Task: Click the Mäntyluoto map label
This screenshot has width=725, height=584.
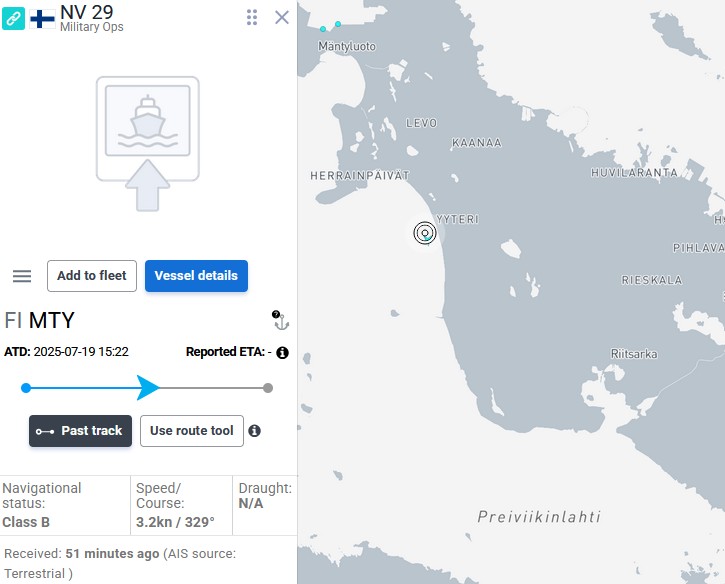Action: (347, 47)
